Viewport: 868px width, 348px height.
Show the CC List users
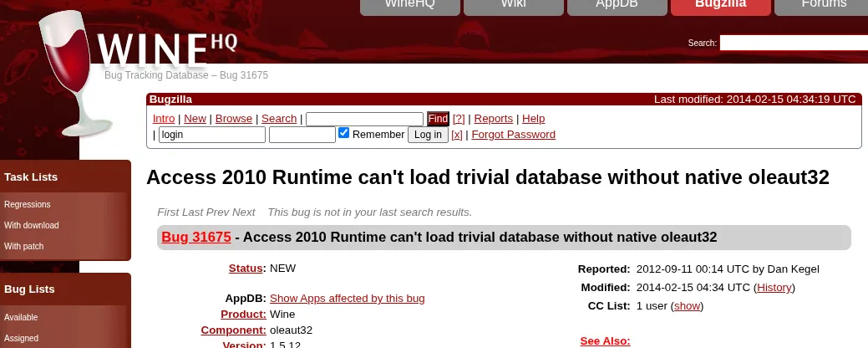click(687, 306)
